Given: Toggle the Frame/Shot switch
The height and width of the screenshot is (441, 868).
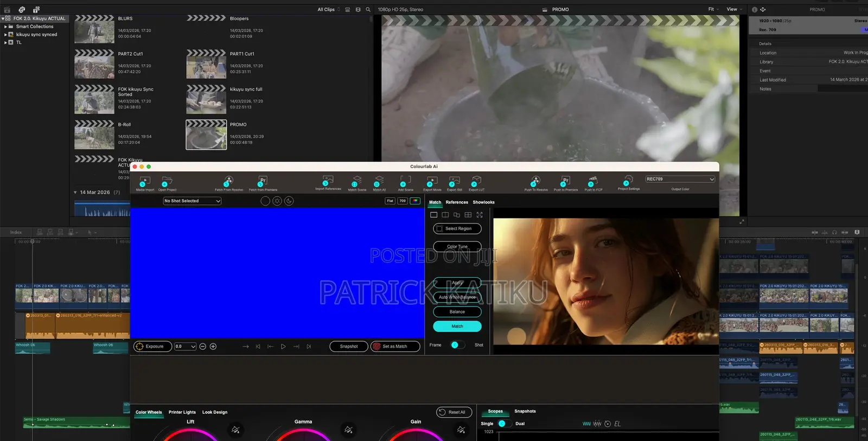Looking at the screenshot, I should click(457, 345).
